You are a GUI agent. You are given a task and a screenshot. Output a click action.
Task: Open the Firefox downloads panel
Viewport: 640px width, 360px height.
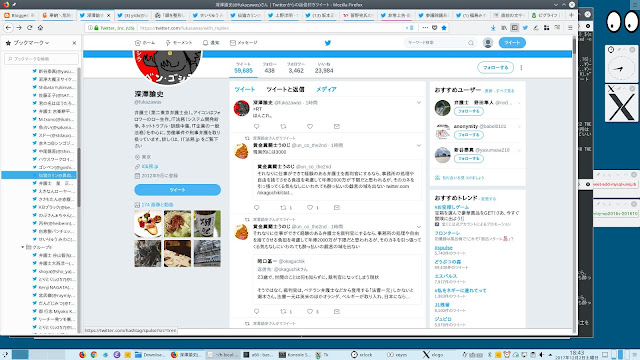493,28
